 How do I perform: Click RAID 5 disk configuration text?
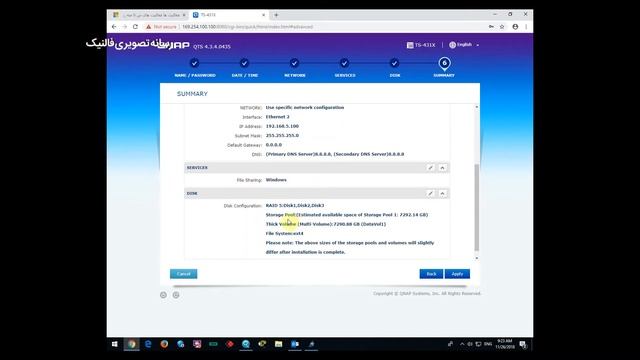click(x=295, y=205)
